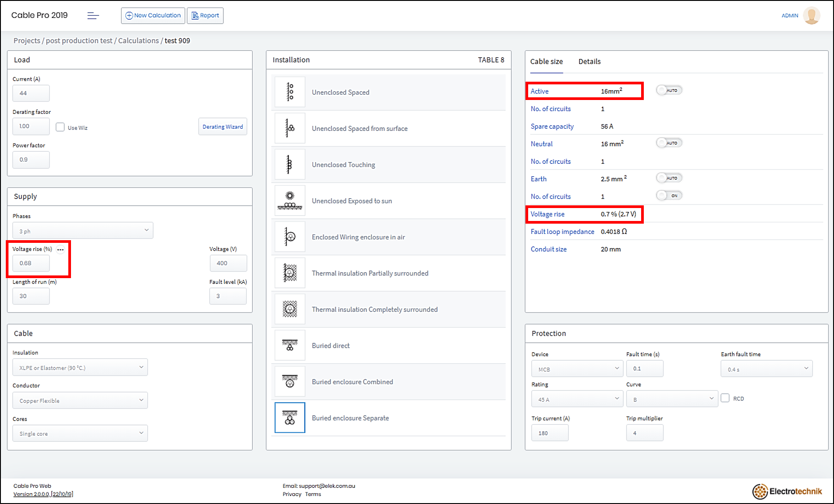Open the Curve dropdown
Screen dimensions: 834x504
(x=672, y=399)
